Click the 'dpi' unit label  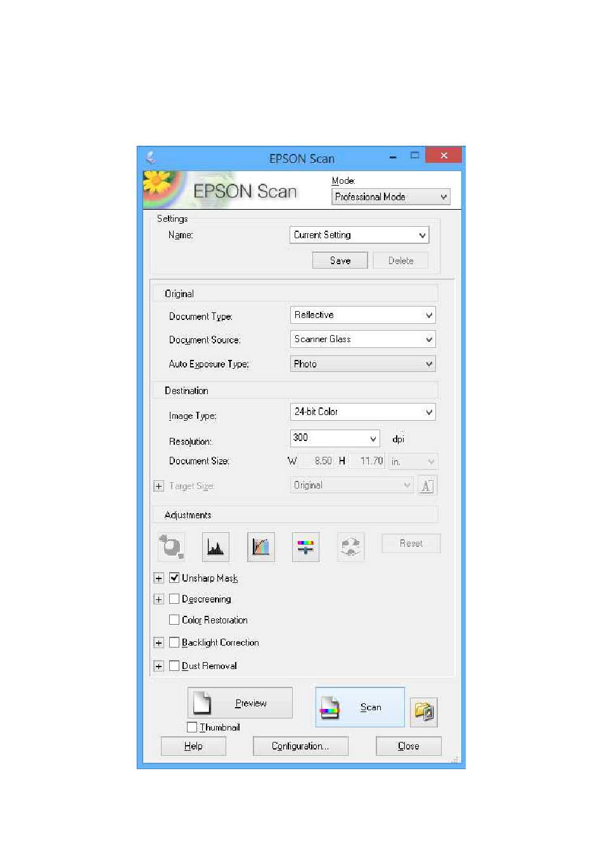point(398,439)
